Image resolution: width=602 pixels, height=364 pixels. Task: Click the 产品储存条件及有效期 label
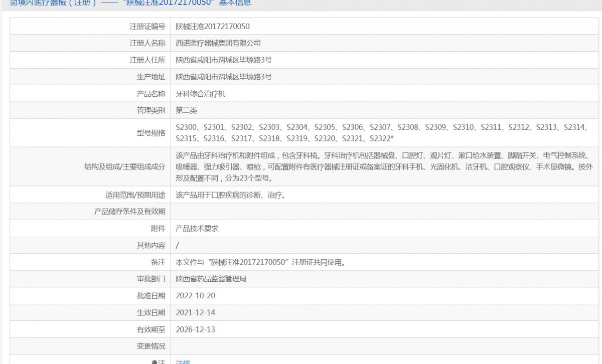[129, 212]
